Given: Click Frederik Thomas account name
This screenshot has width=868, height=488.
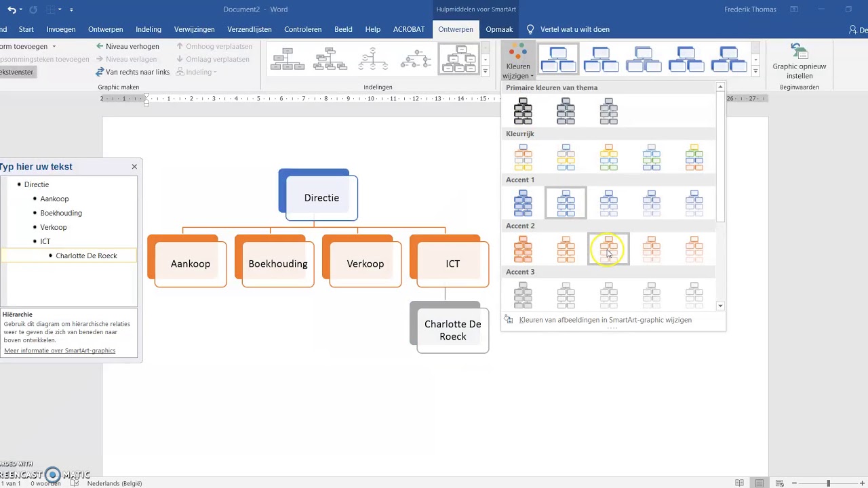Looking at the screenshot, I should click(750, 9).
